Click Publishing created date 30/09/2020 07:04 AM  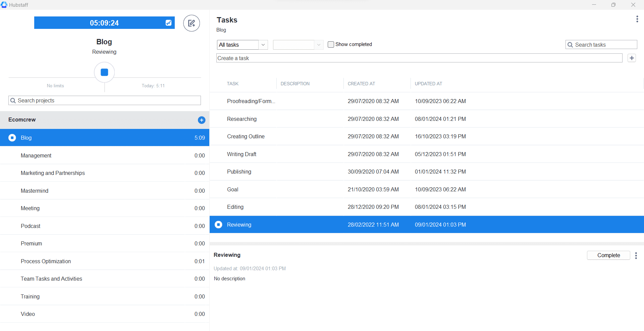pos(373,172)
